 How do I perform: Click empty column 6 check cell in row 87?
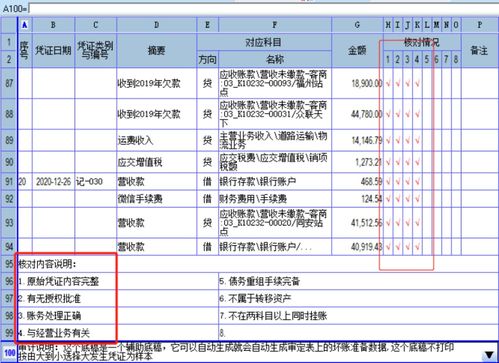(x=437, y=83)
